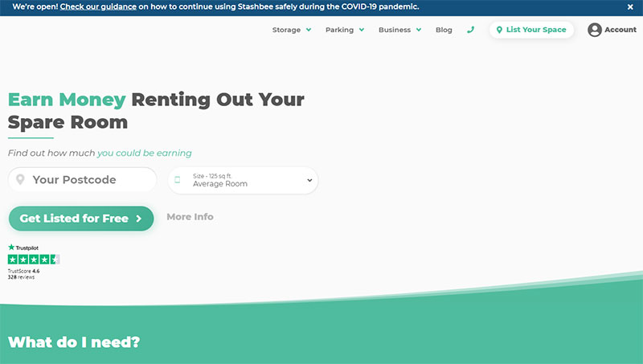Screen dimensions: 643x364
Task: Expand the Business dropdown chevron
Action: tap(419, 30)
